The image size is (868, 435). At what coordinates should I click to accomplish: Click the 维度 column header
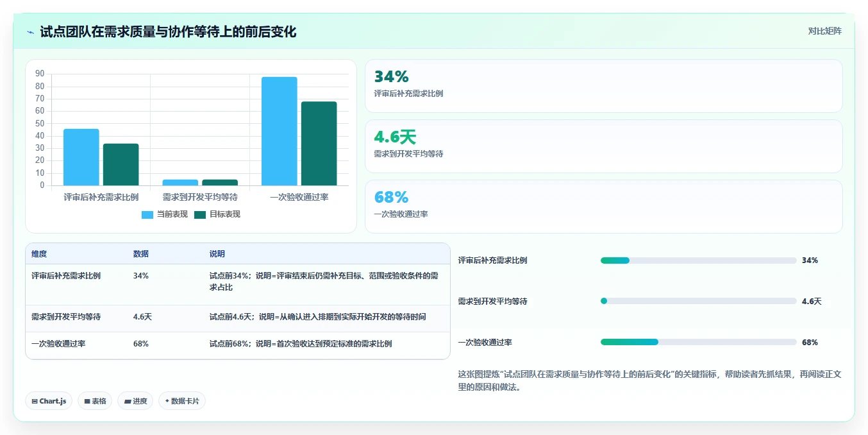click(x=39, y=254)
